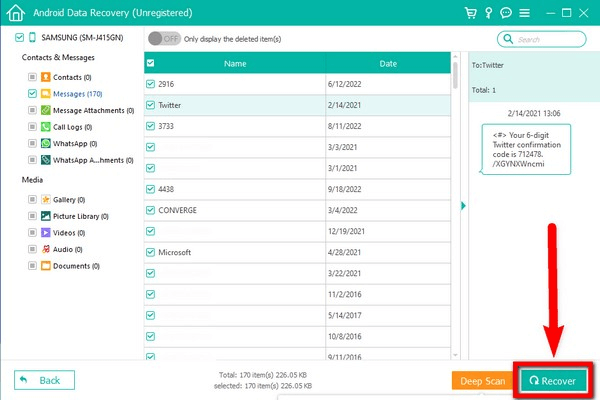Collapse the preview panel with side arrow
The height and width of the screenshot is (400, 600).
point(462,206)
